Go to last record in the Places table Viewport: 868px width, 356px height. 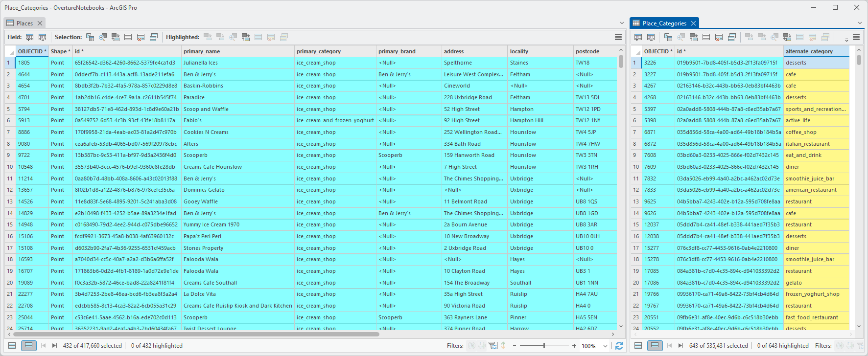(x=54, y=346)
